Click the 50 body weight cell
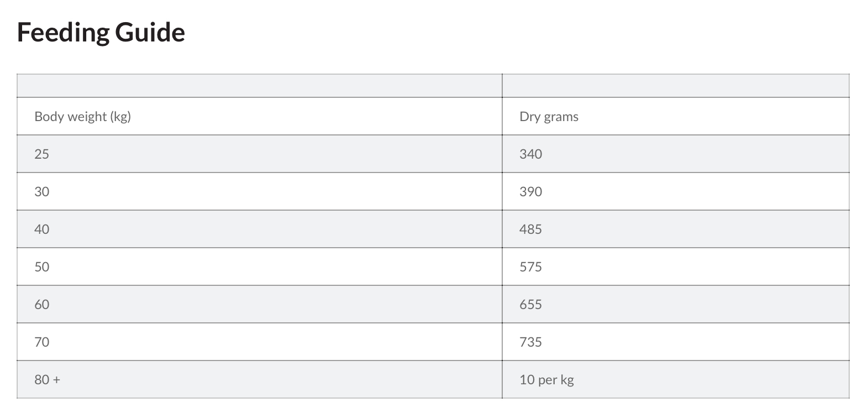868x418 pixels. (x=41, y=267)
